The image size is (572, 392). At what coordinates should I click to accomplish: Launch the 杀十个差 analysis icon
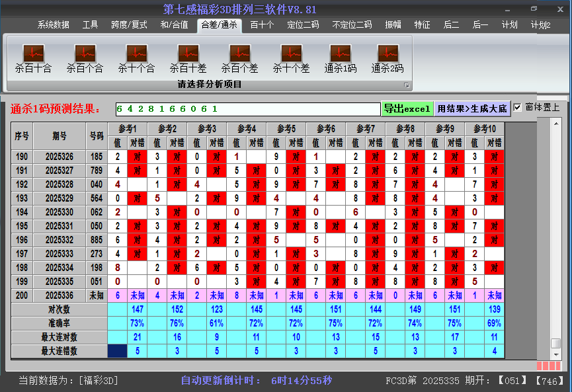[x=291, y=54]
